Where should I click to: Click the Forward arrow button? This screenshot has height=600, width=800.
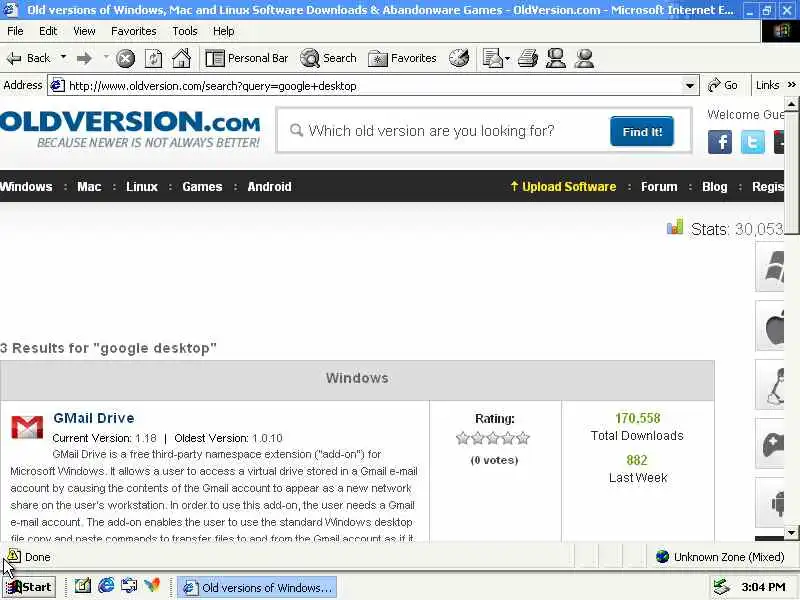(x=84, y=59)
